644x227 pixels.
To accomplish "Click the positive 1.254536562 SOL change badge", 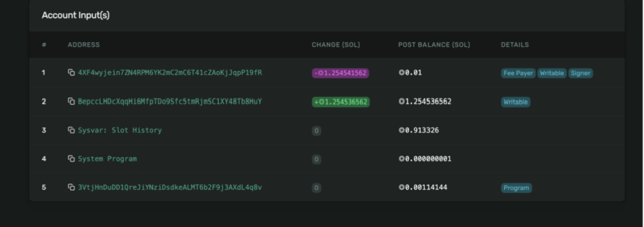I will (x=341, y=102).
